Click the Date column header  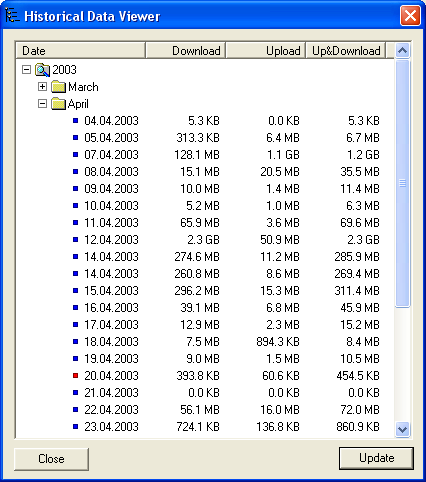81,51
